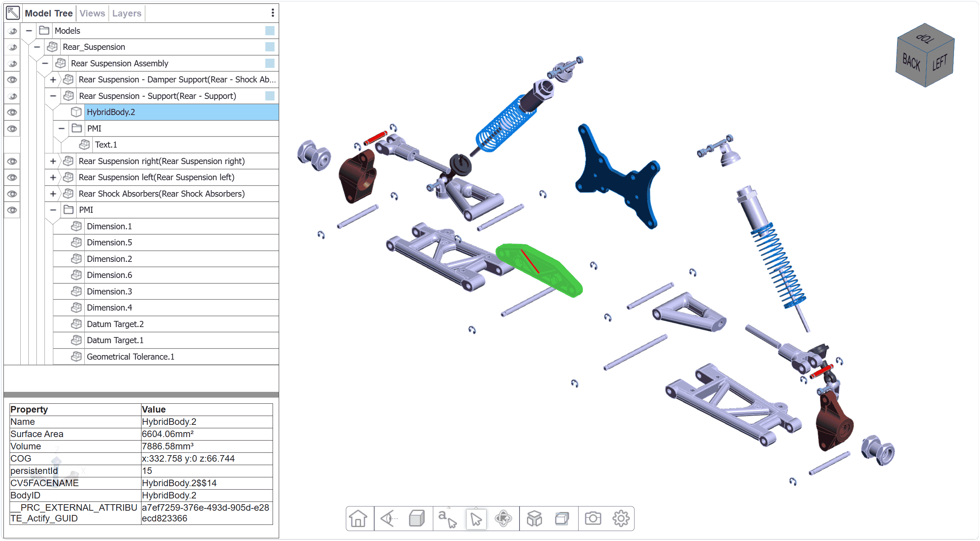The image size is (980, 541).
Task: Click the color swatch on Rear Suspension Assembly row
Action: pyautogui.click(x=270, y=63)
